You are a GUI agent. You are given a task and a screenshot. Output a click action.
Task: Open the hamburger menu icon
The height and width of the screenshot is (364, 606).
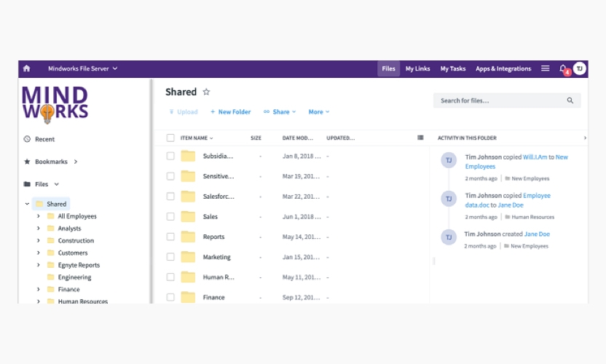[x=545, y=68]
